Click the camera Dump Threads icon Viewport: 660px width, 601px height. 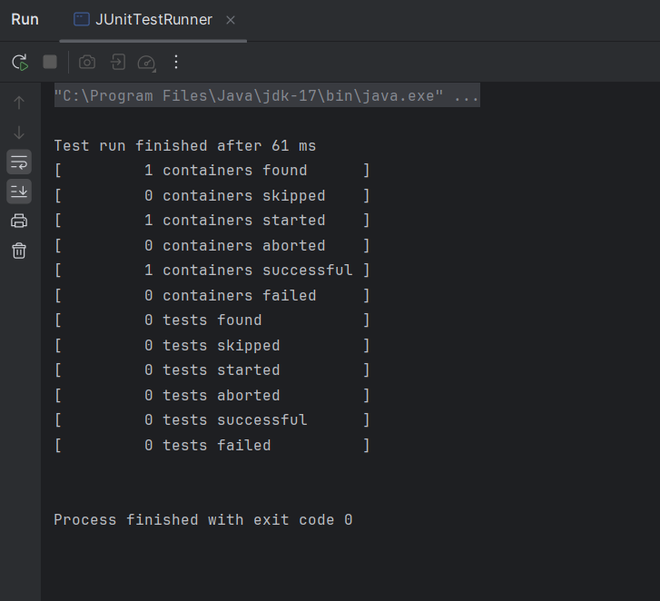point(87,62)
